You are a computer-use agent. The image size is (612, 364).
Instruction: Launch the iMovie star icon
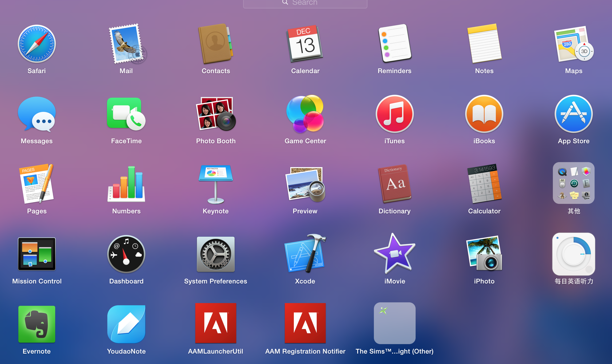[394, 254]
